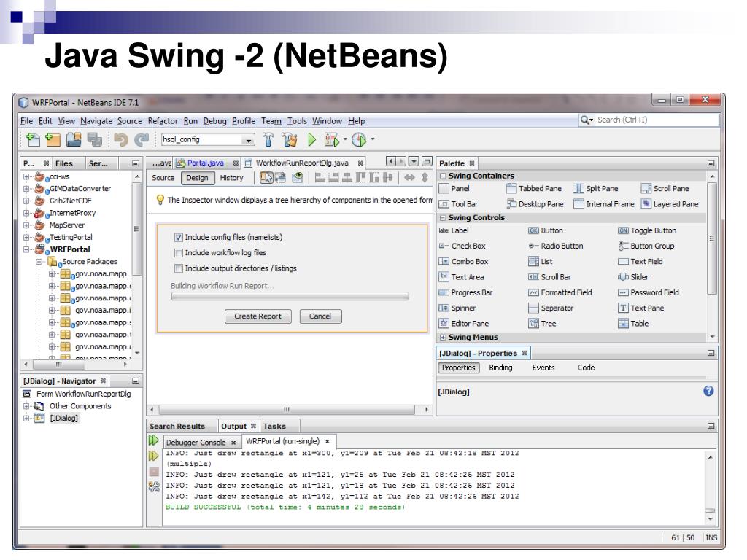Run the project with the green play icon

coord(312,139)
